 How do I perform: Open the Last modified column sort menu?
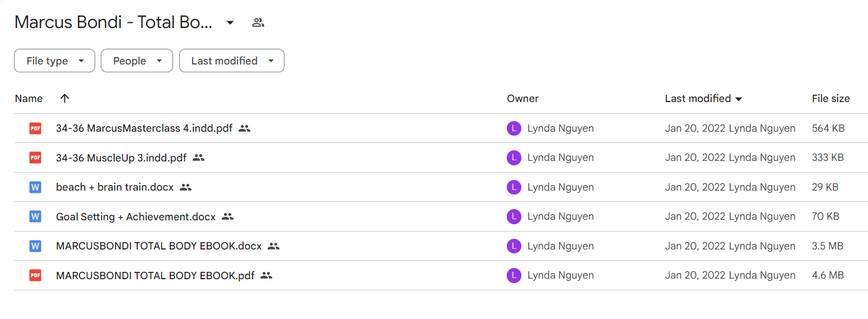click(x=704, y=99)
